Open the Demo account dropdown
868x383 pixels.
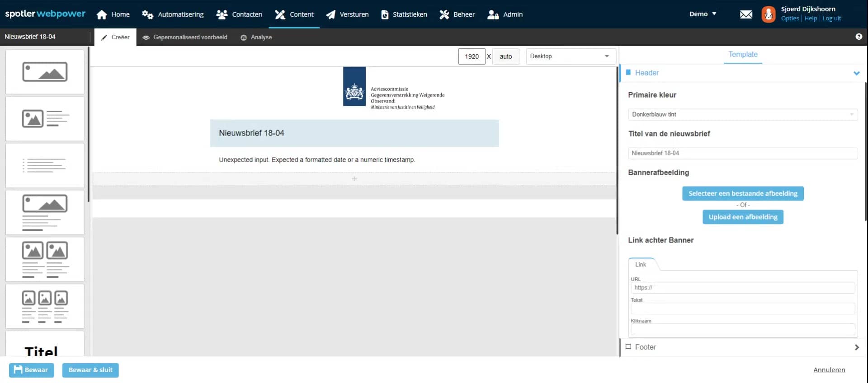pyautogui.click(x=703, y=14)
